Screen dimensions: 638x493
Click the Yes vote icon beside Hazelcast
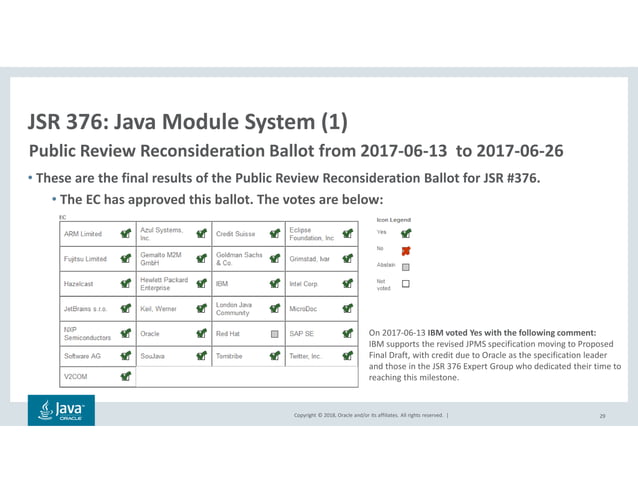click(x=126, y=283)
